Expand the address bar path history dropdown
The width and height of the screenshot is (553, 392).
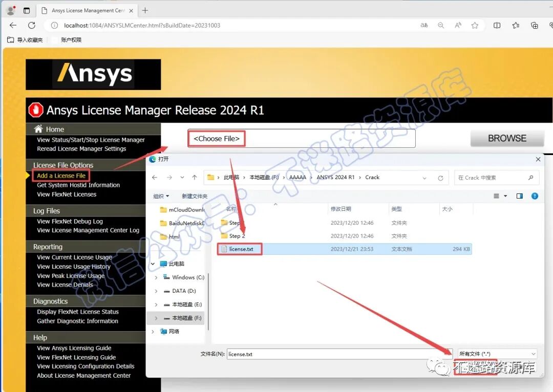424,178
